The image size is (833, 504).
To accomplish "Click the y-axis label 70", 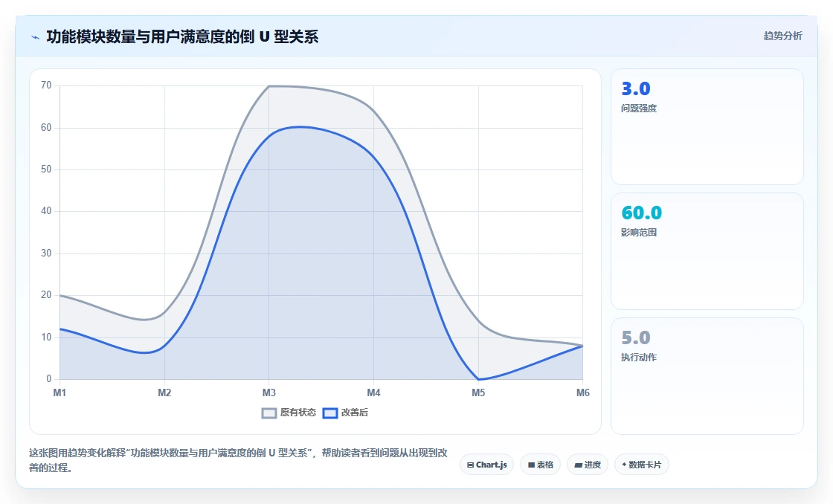I will coord(46,85).
